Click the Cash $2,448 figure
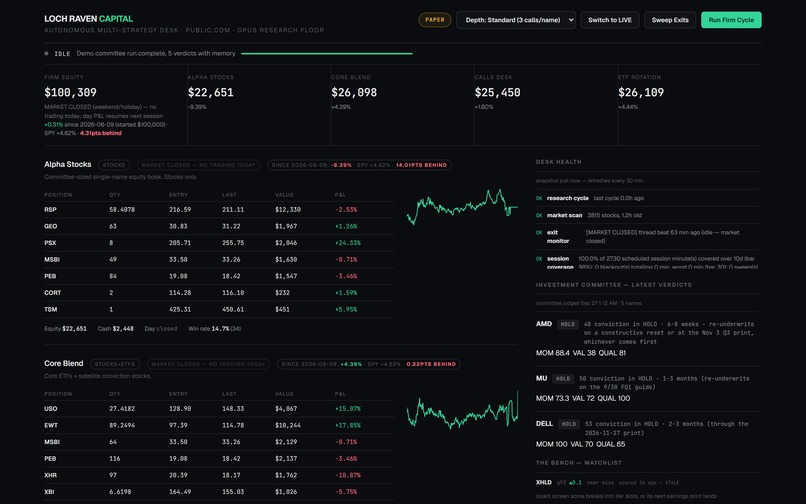Viewport: 806px width, 504px height. tap(116, 329)
